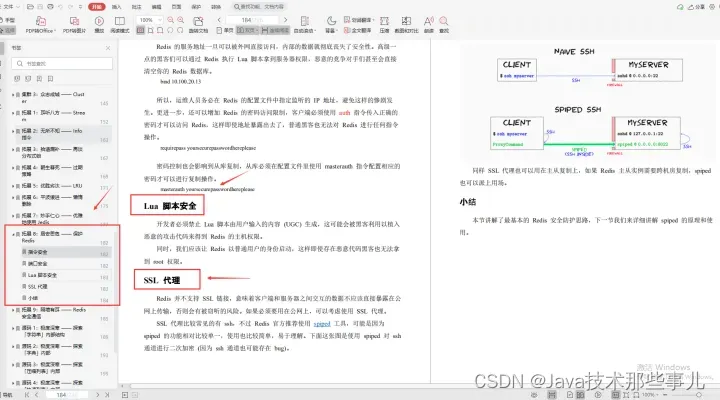720x400 pixels.
Task: Click the print icon in quick access bar
Action: (50, 7)
